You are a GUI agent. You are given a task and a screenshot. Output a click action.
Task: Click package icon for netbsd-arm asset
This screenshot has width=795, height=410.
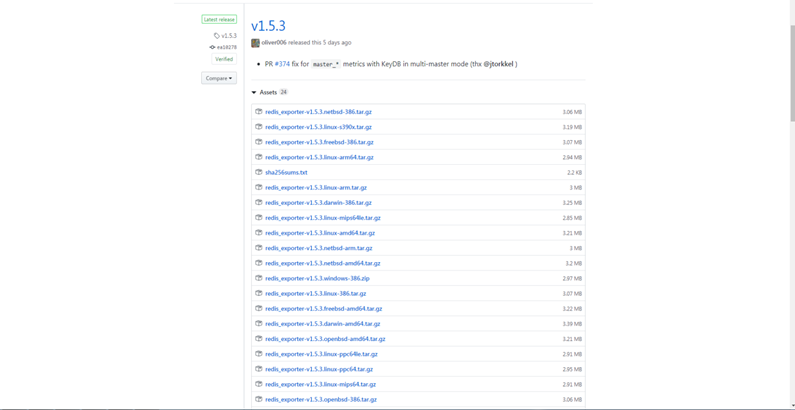click(x=259, y=248)
